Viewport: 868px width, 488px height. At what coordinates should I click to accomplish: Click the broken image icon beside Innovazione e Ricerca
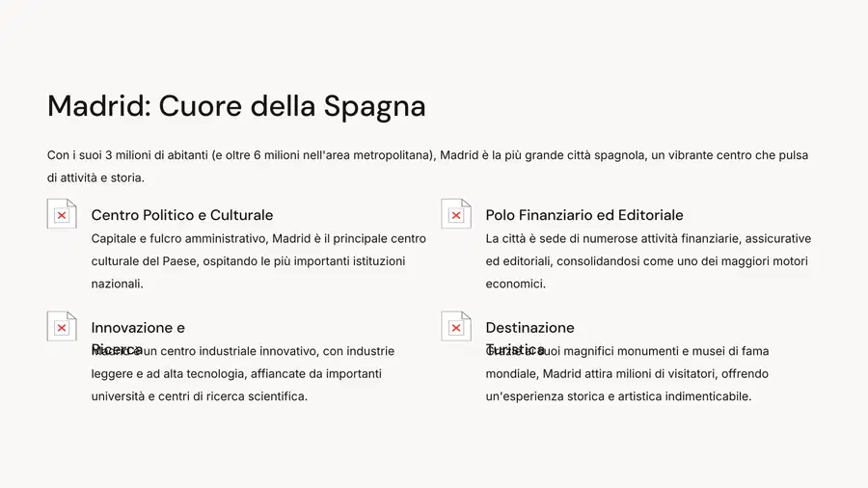[x=62, y=326]
